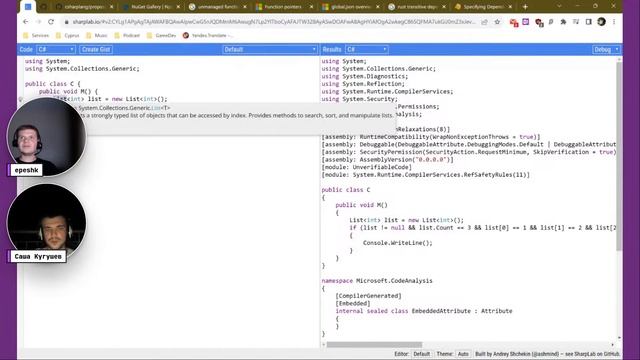
Task: Reload the SharpLab page
Action: pyautogui.click(x=51, y=22)
